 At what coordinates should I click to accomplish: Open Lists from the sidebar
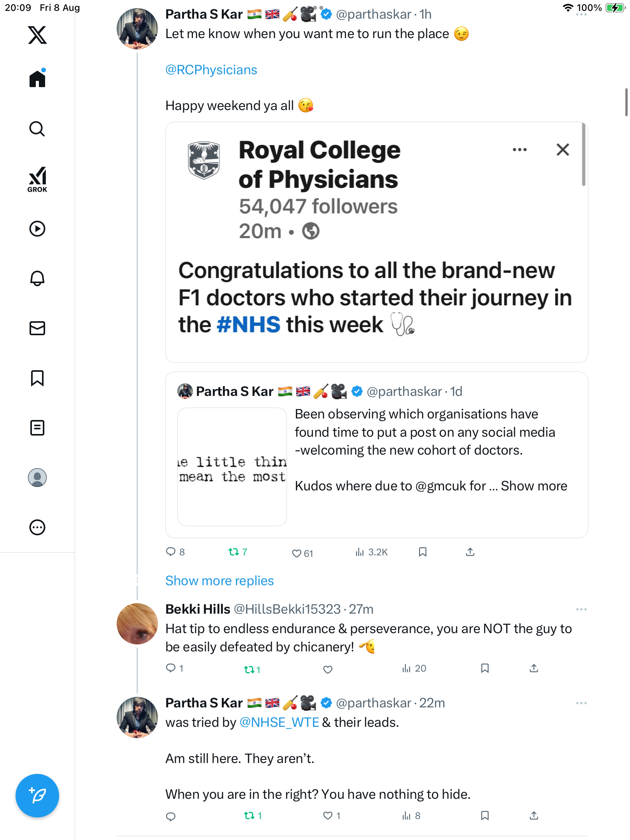(x=37, y=428)
